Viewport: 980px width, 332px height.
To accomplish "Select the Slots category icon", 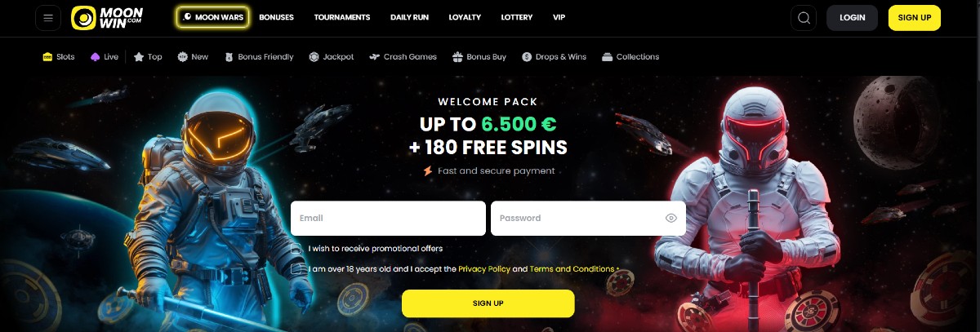I will (x=47, y=57).
